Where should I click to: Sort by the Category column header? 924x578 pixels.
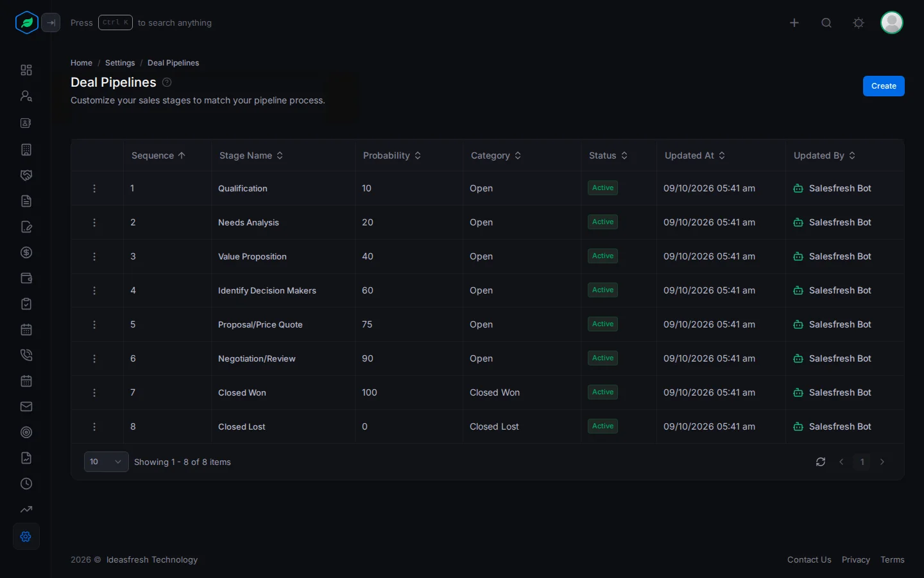pyautogui.click(x=496, y=155)
